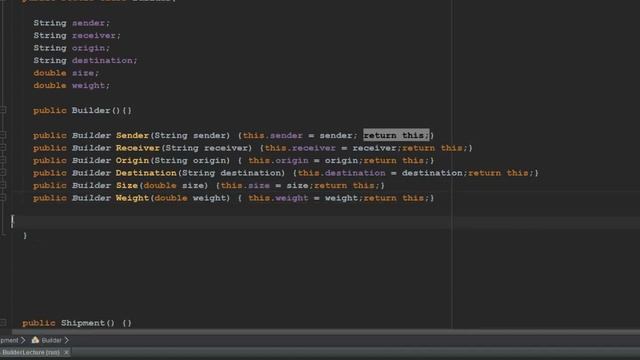Click the 'weight' field declaration
This screenshot has width=640, height=360.
89,86
